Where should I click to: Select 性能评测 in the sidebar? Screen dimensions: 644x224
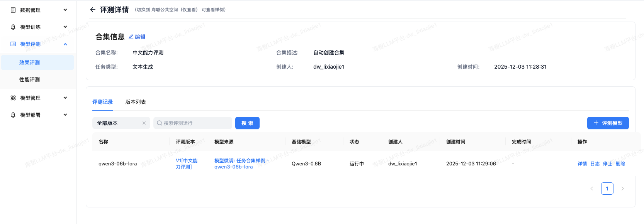coord(30,79)
